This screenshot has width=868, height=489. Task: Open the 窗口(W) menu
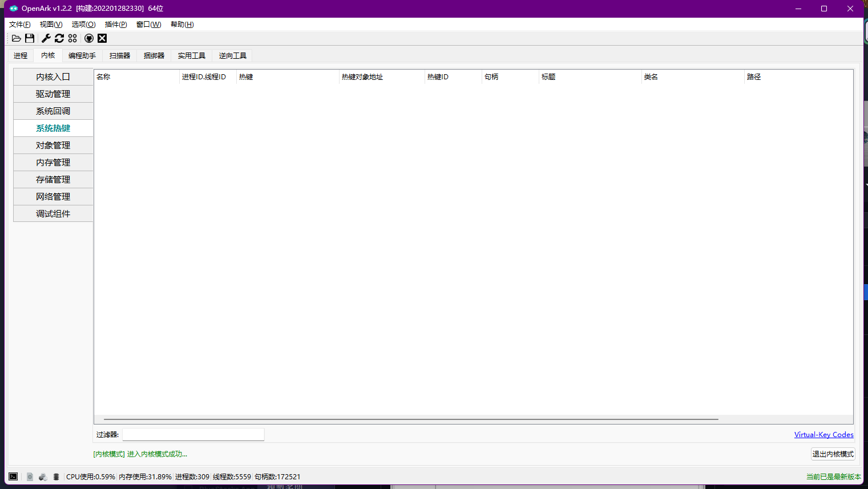click(x=149, y=25)
